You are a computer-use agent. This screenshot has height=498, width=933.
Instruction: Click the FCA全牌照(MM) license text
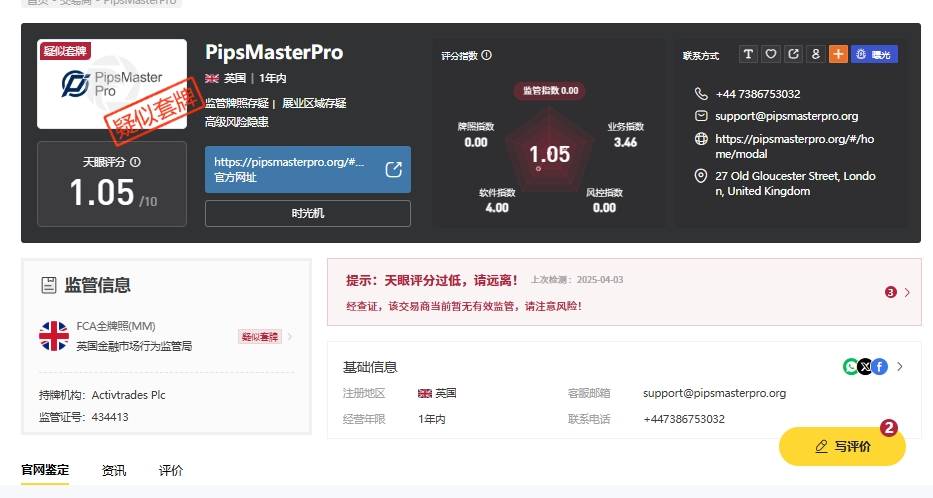point(116,326)
